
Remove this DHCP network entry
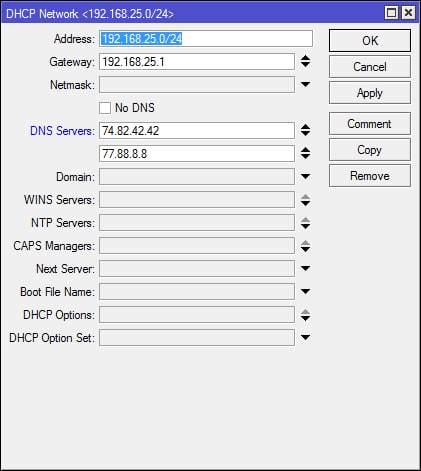point(370,176)
